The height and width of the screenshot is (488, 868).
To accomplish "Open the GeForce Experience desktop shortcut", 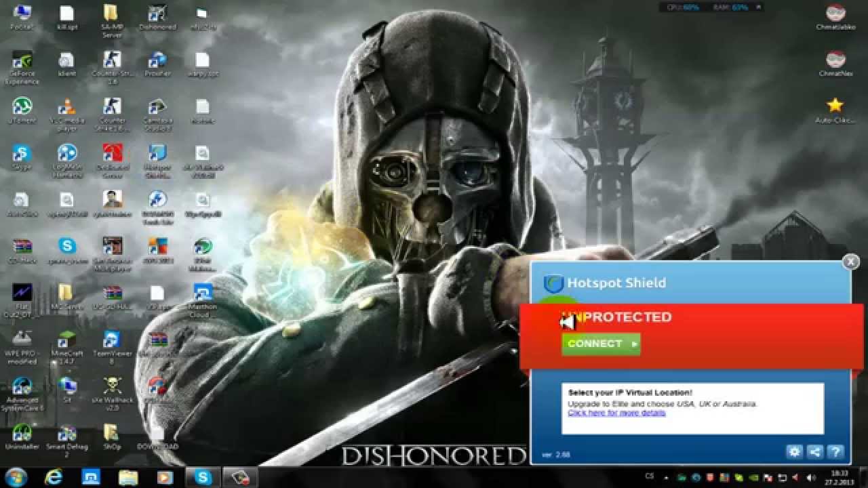I will pyautogui.click(x=22, y=68).
